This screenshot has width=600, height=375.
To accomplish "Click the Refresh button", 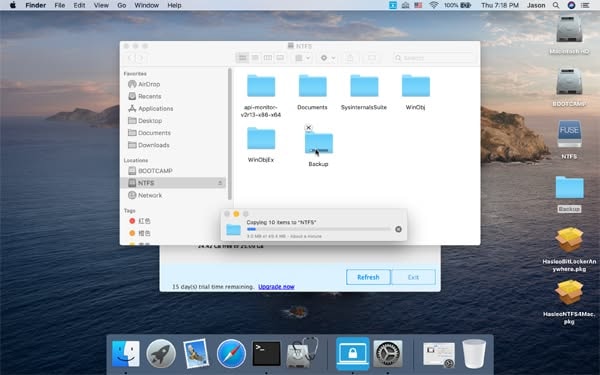I will click(x=368, y=277).
